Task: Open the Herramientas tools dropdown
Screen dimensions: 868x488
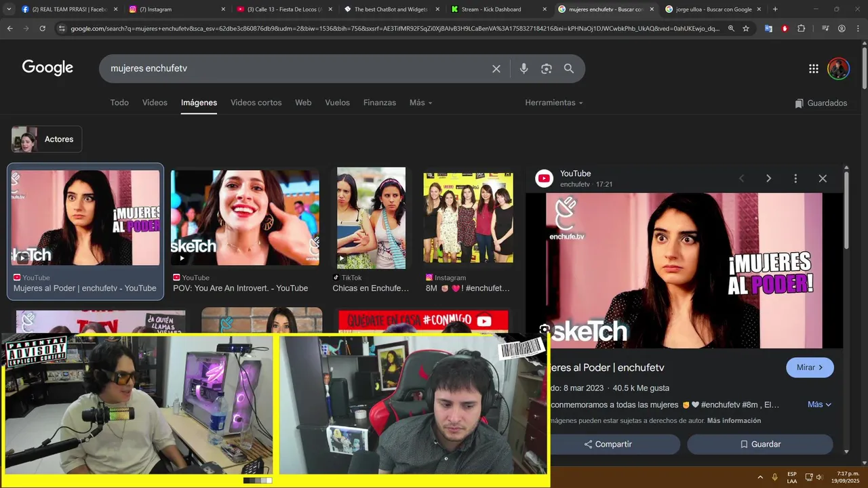Action: pyautogui.click(x=553, y=102)
